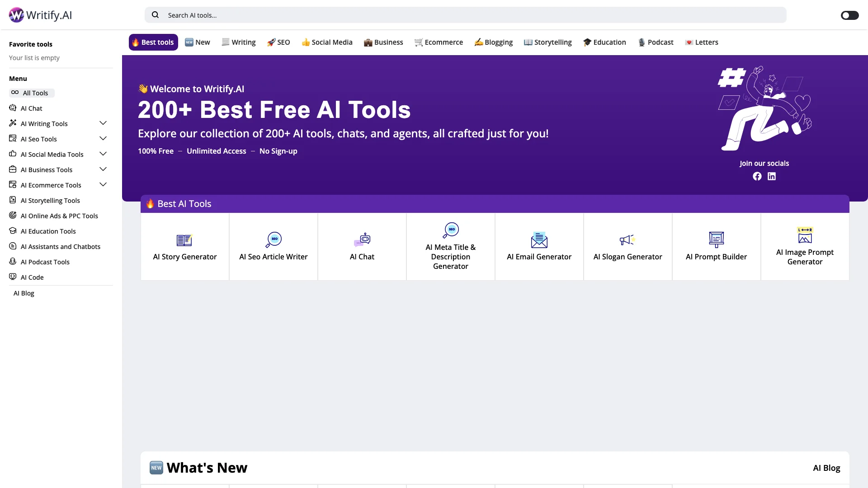Screen dimensions: 868x488
Task: Click the Writify.AI logo icon
Action: tap(16, 15)
